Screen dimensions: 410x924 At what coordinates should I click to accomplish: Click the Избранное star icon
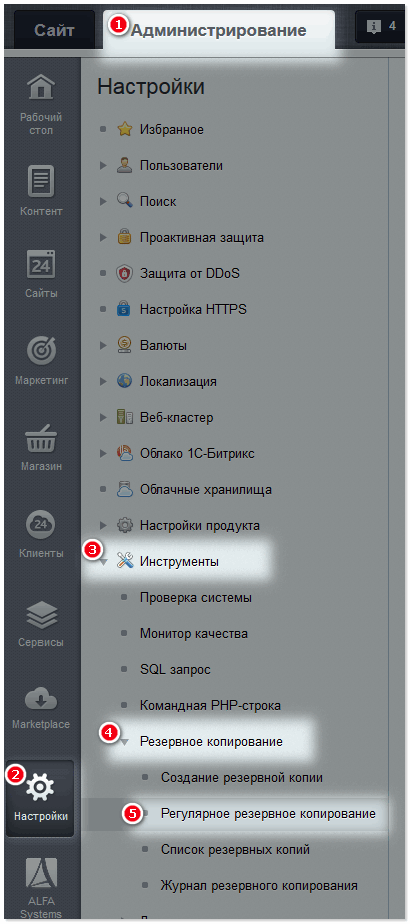coord(124,130)
